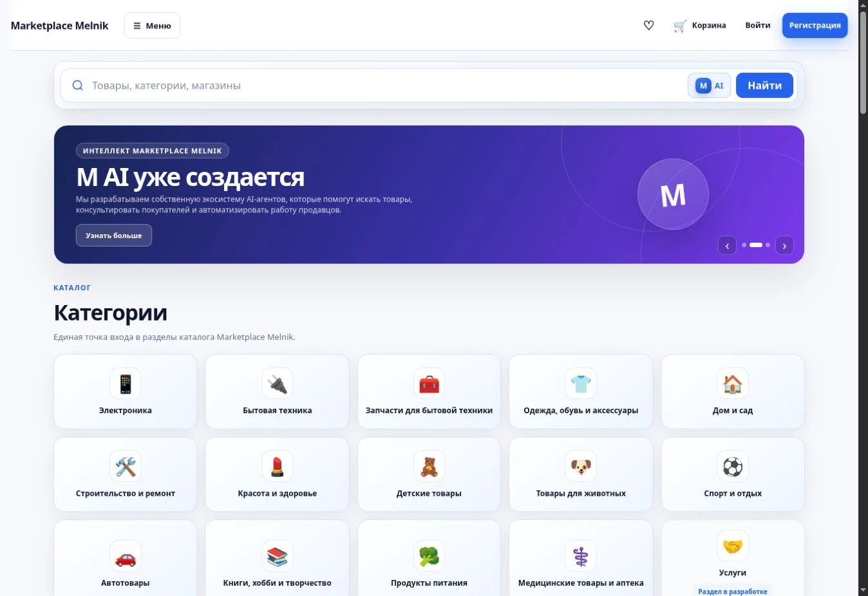Click the round M logo in banner
This screenshot has height=596, width=868.
(x=673, y=194)
